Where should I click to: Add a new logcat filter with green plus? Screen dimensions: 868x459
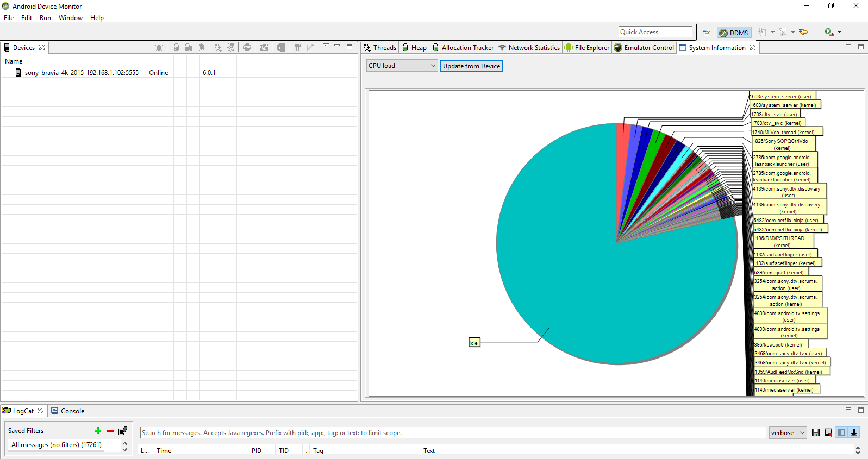98,431
